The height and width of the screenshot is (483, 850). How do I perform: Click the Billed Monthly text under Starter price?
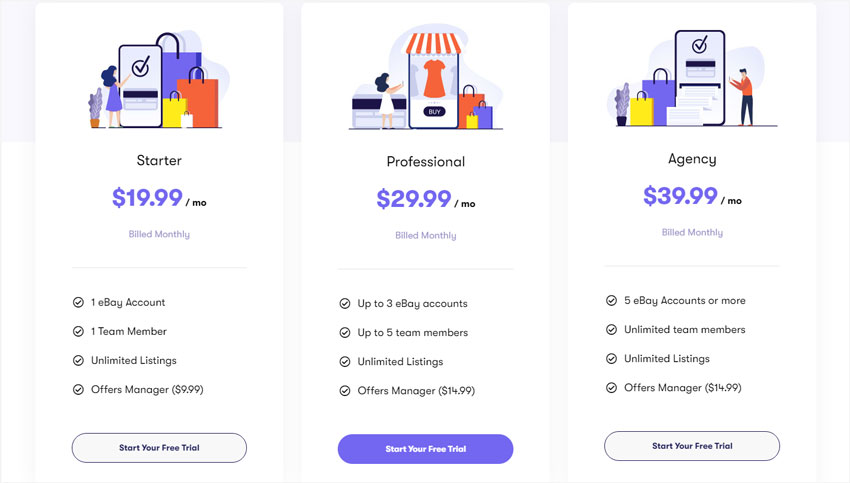159,234
